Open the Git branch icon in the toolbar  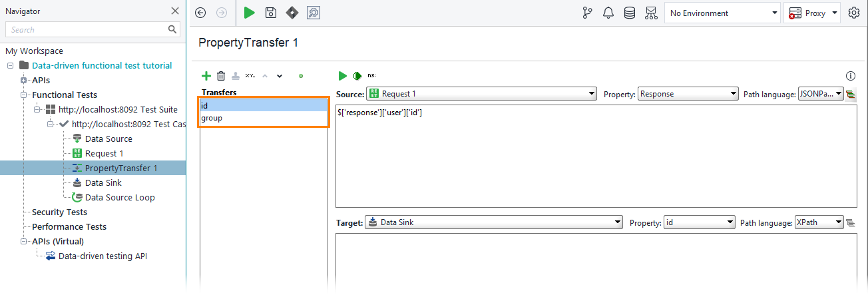[x=587, y=13]
